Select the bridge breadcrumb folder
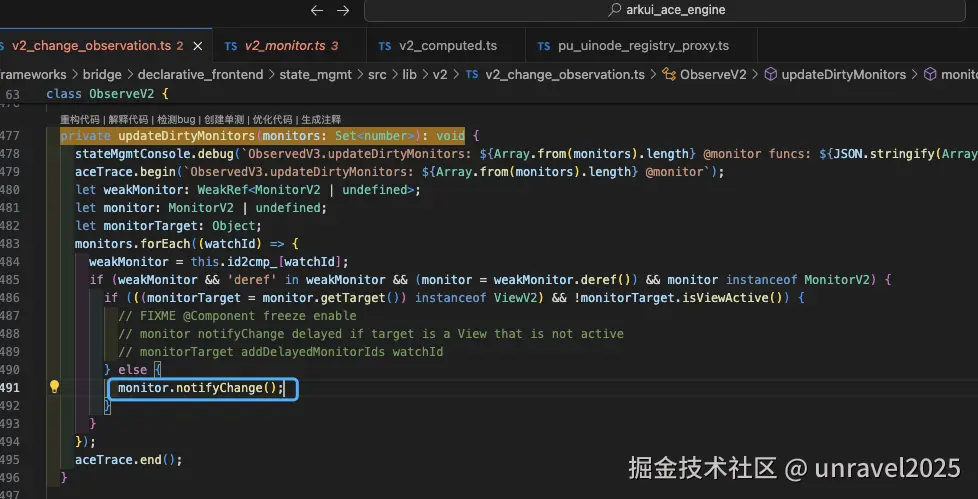Viewport: 978px width, 499px height. pos(102,75)
